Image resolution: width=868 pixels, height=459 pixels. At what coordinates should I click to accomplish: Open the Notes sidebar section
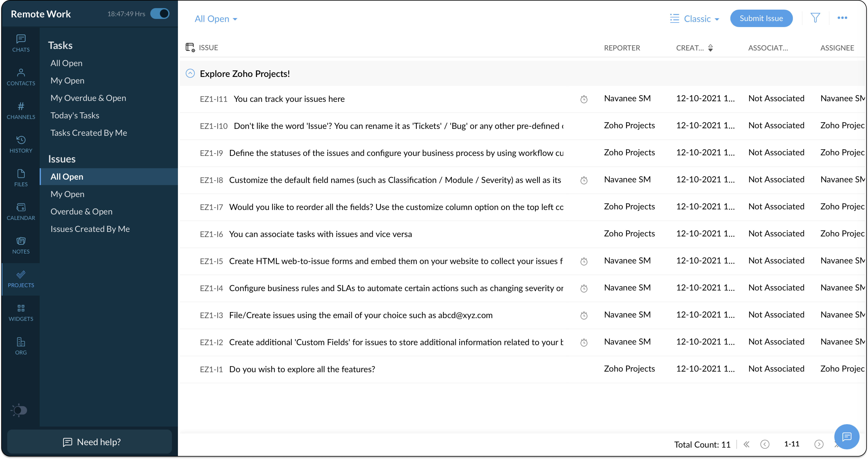[x=21, y=246]
